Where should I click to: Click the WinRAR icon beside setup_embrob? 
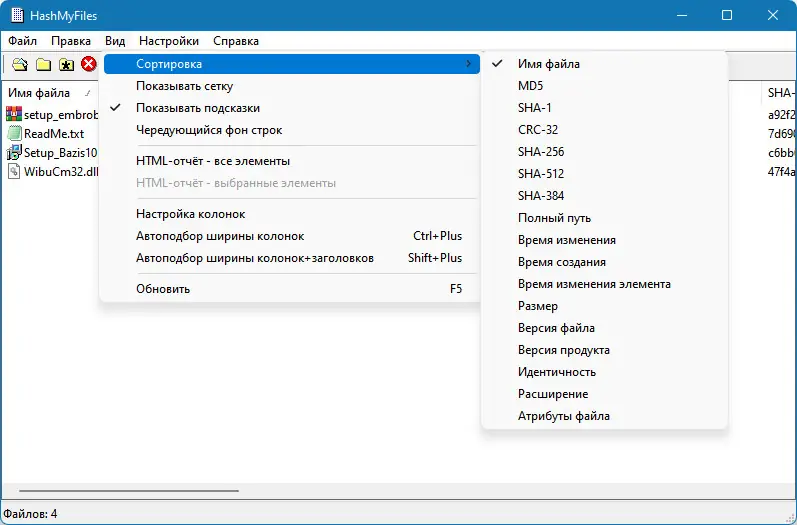coord(14,114)
